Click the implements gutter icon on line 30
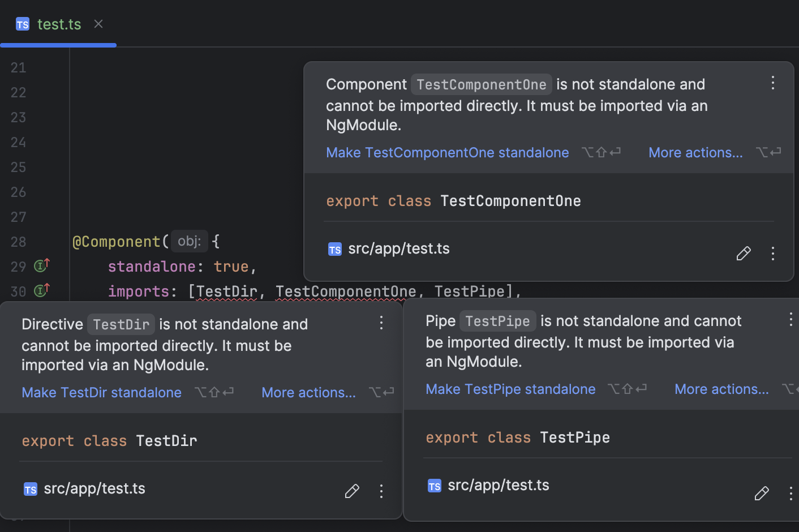Viewport: 799px width, 532px height. 41,291
